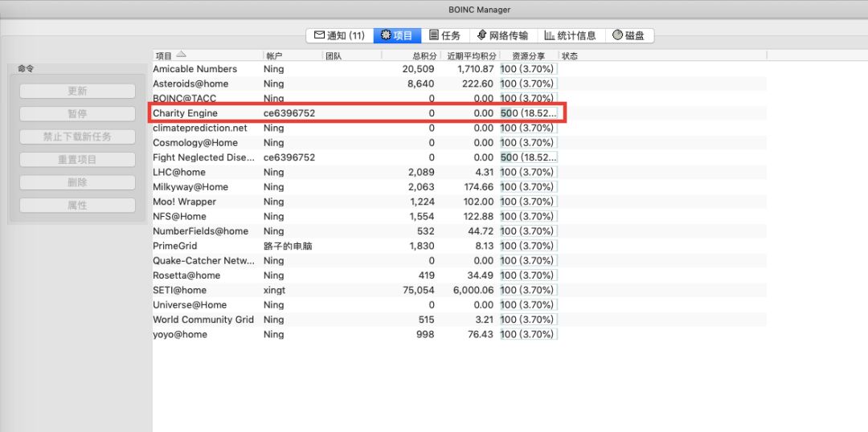Select the NumberFields@home project row
Screen dimensions: 868x432
click(x=460, y=231)
